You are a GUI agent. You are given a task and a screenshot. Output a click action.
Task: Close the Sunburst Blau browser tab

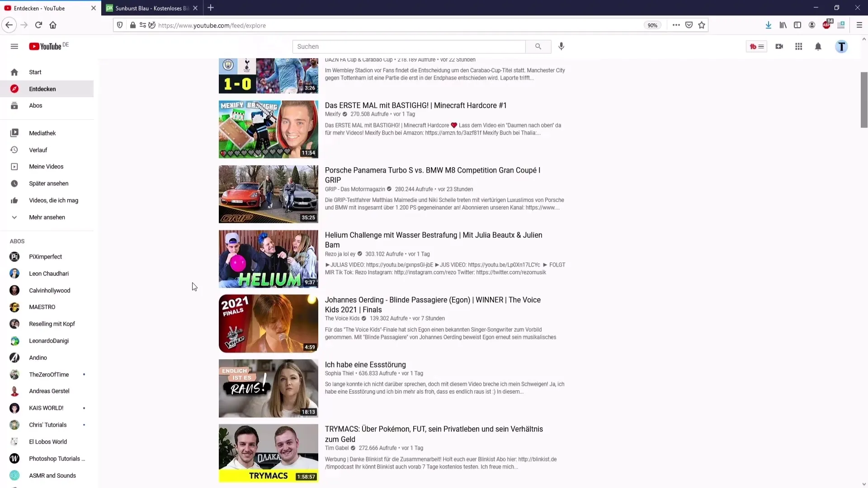tap(195, 8)
